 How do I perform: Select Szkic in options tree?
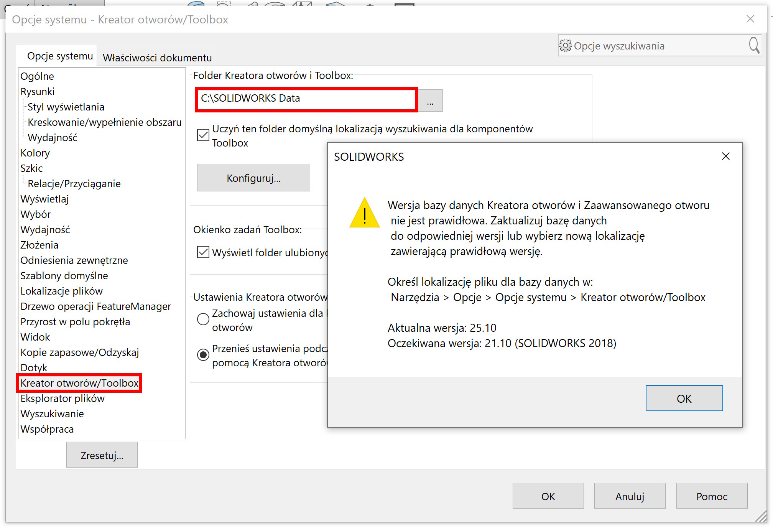(x=31, y=168)
